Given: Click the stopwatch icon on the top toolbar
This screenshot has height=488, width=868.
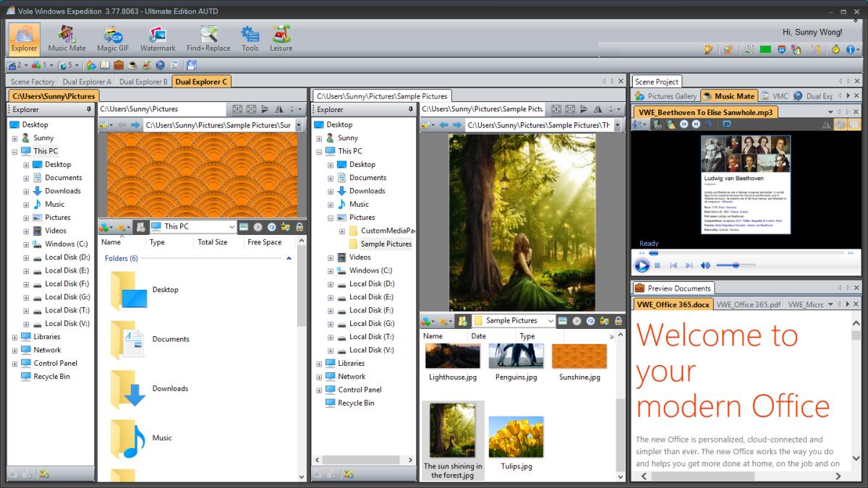Looking at the screenshot, I should (x=835, y=49).
